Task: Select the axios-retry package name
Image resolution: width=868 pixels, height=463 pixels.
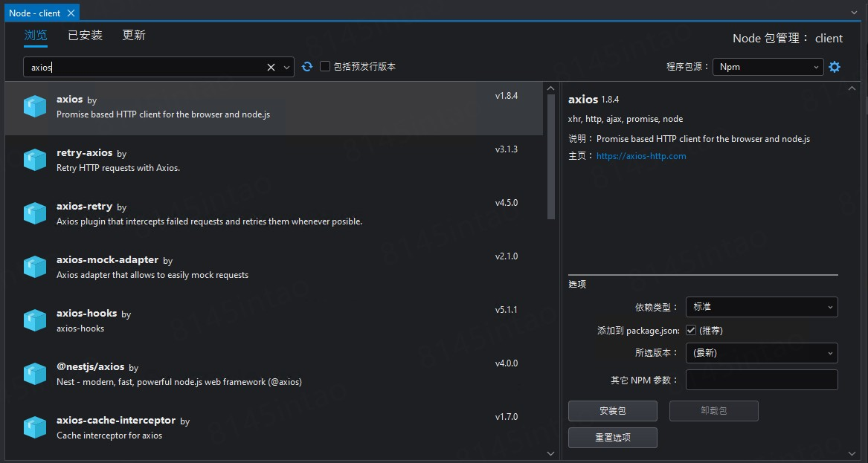Action: coord(84,207)
